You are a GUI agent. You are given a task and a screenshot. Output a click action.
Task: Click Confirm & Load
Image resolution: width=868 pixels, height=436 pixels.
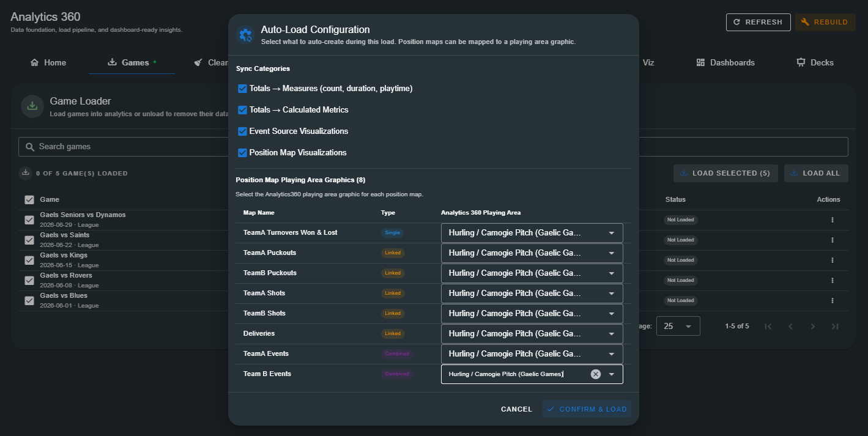(587, 409)
